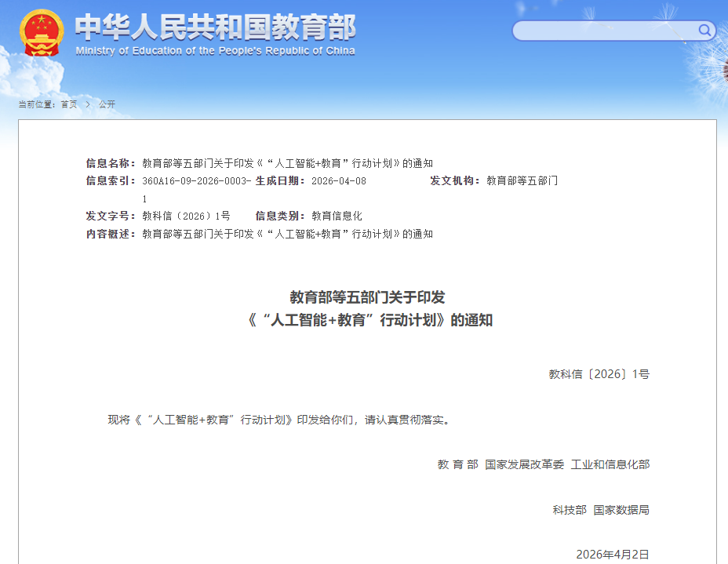The width and height of the screenshot is (728, 564).
Task: Click the body paragraph starting 现将
Action: tap(278, 420)
